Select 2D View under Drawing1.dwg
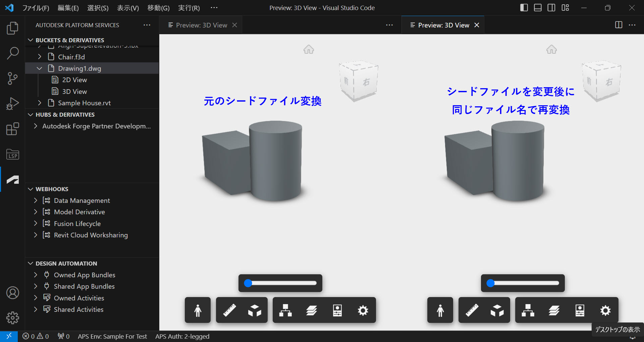 coord(73,80)
